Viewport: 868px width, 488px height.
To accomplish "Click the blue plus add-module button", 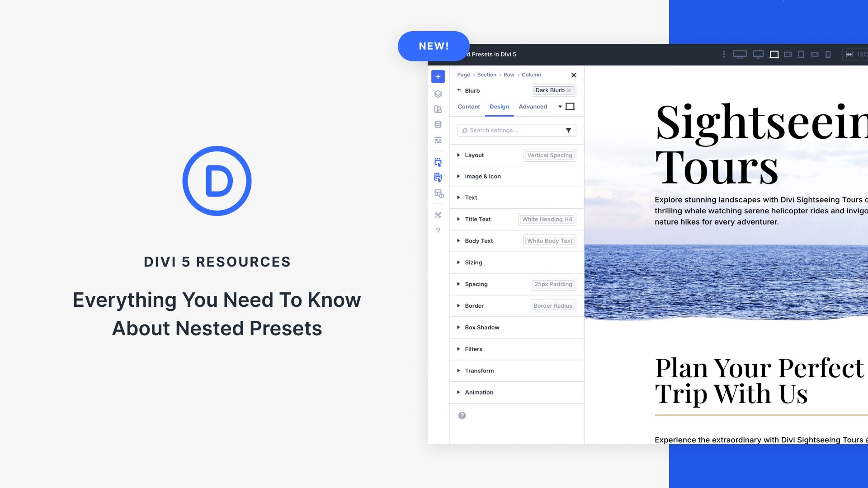I will (438, 76).
